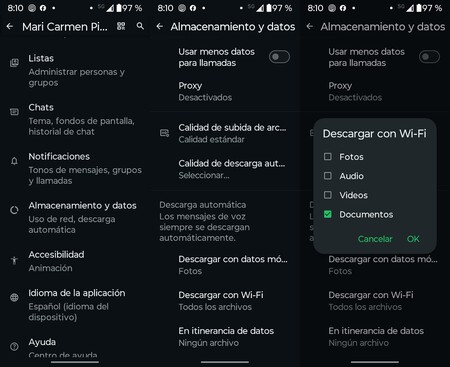Go back from middle Almacenamiento y datos screen
The image size is (450, 367).
[x=160, y=26]
